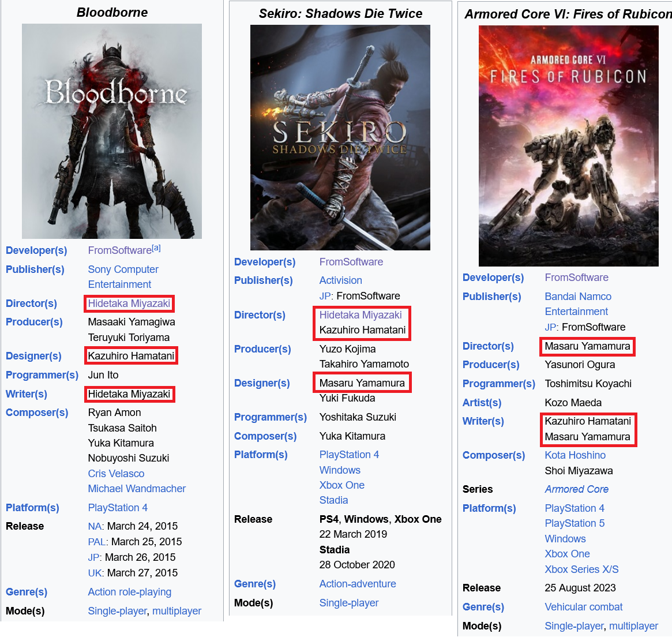This screenshot has height=641, width=672.
Task: Click Xbox One link in Armored Core platforms
Action: tap(568, 554)
